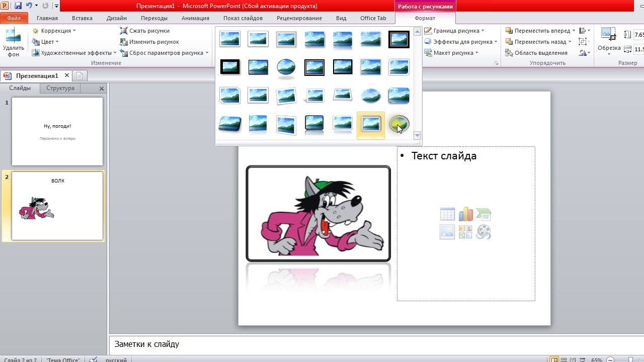Open Область выделения selection pane
The image size is (644, 362).
[536, 53]
